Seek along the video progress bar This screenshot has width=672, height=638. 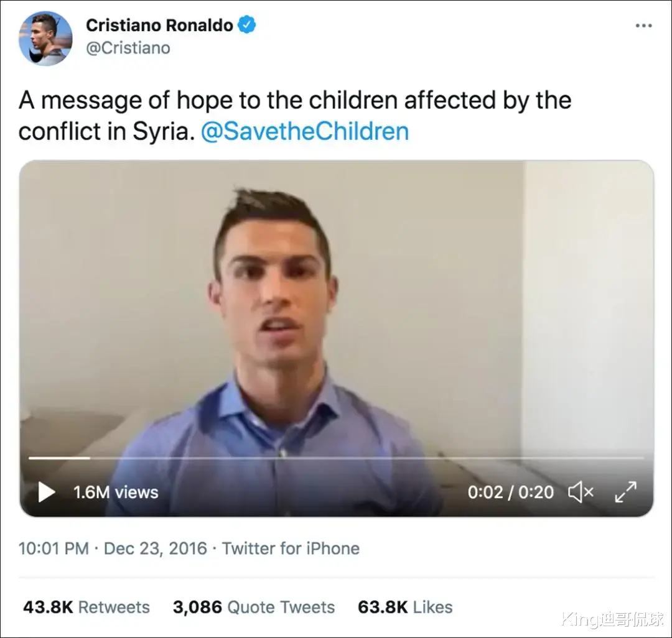336,458
